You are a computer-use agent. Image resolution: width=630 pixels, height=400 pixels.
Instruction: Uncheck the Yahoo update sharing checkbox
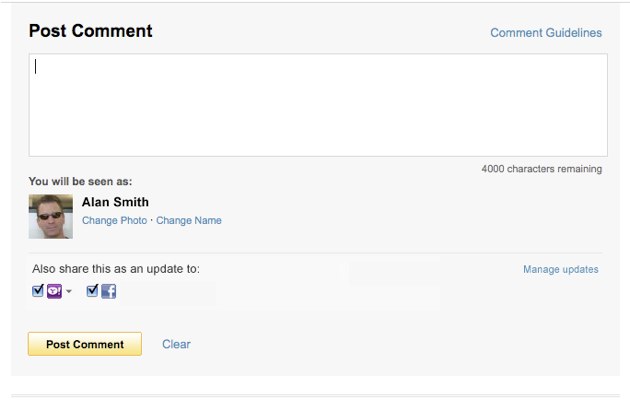(38, 291)
